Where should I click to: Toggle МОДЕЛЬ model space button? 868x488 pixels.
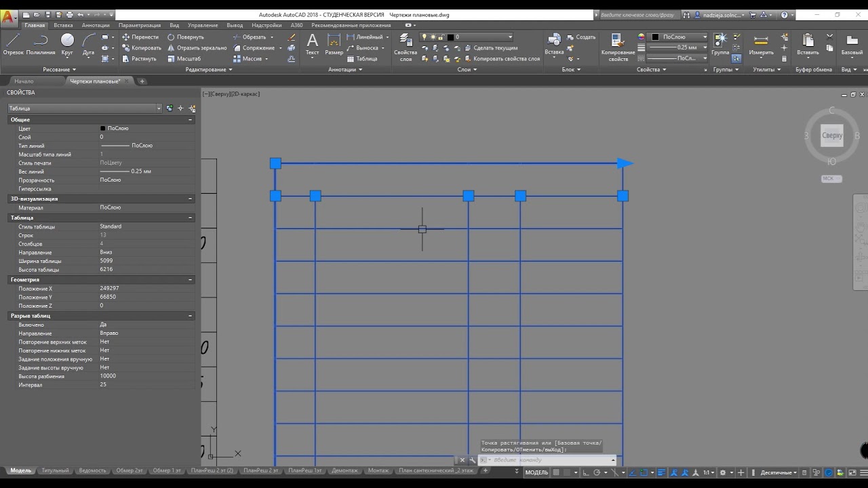click(x=536, y=472)
